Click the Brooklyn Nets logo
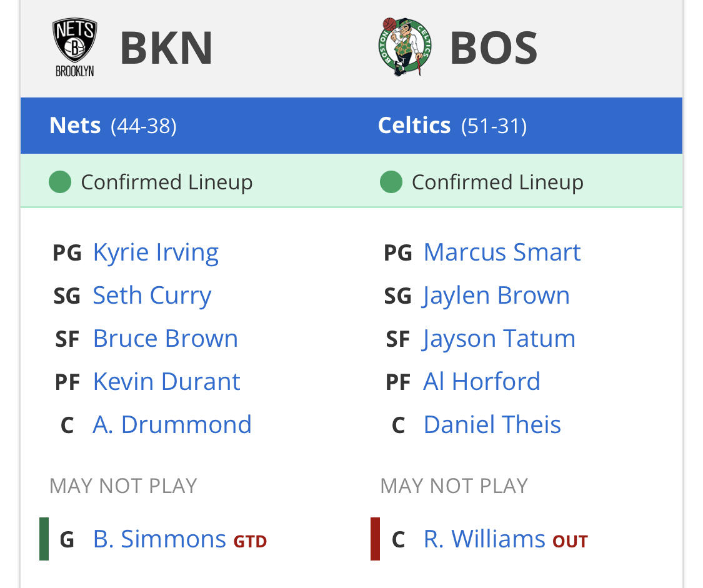Screen dimensions: 703x588 pyautogui.click(x=74, y=47)
